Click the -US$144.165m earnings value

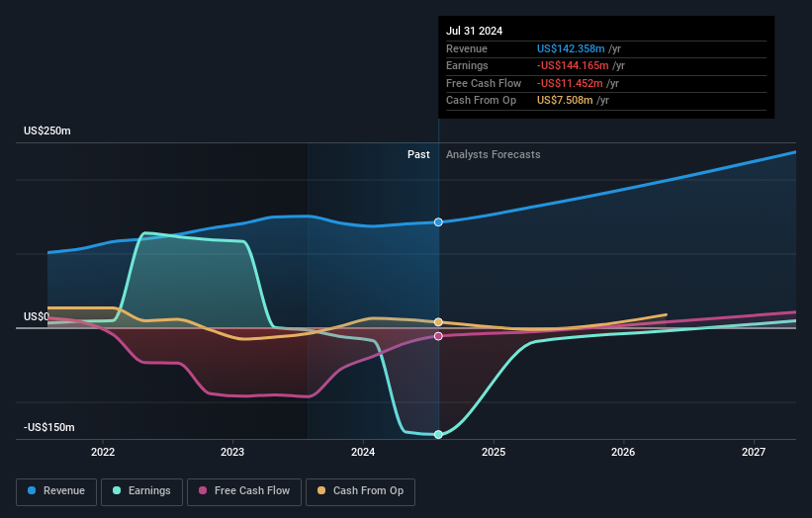click(573, 65)
